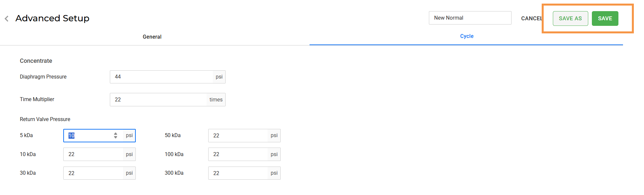Click the Diaphragm Pressure input field
644x195 pixels.
pyautogui.click(x=161, y=77)
